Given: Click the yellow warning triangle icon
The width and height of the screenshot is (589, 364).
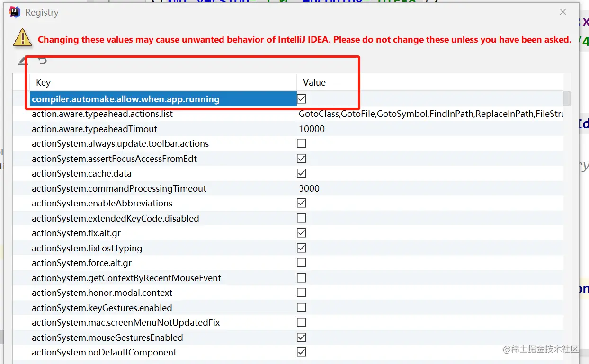Looking at the screenshot, I should coord(23,37).
